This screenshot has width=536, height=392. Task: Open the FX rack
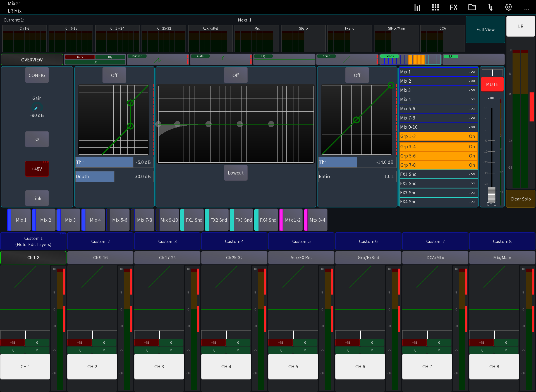click(453, 7)
